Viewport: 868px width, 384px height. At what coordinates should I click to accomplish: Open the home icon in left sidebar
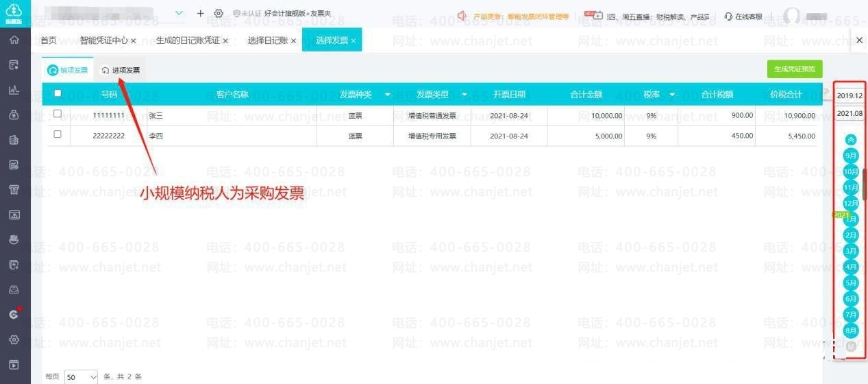[14, 40]
